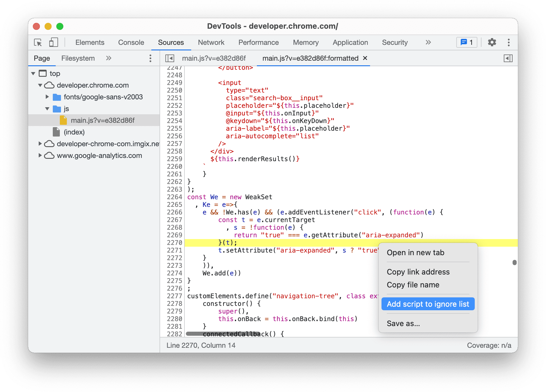
Task: Collapse the sources navigator sidebar
Action: click(169, 58)
